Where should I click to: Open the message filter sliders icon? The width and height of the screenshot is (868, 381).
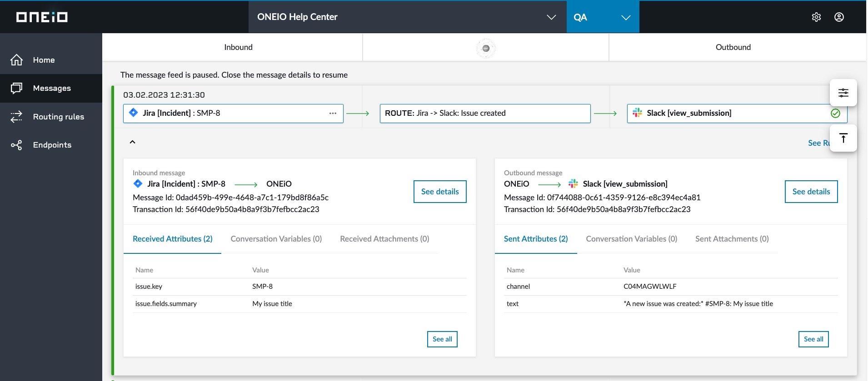point(843,93)
